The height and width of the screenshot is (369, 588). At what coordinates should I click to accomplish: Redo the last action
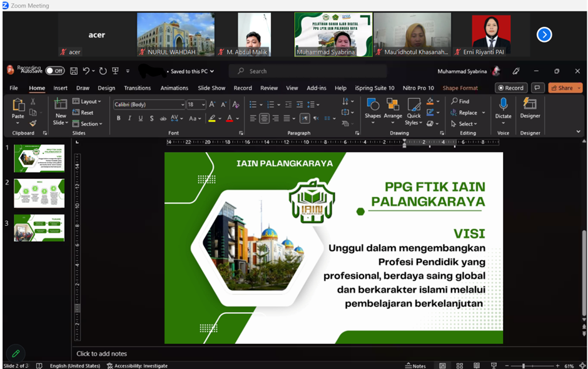coord(103,71)
